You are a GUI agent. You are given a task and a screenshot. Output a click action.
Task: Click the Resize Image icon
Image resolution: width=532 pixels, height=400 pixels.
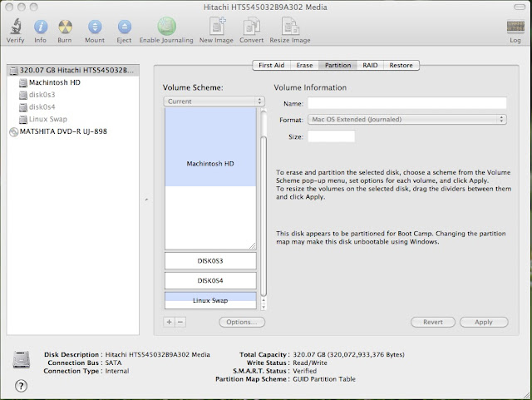point(290,27)
